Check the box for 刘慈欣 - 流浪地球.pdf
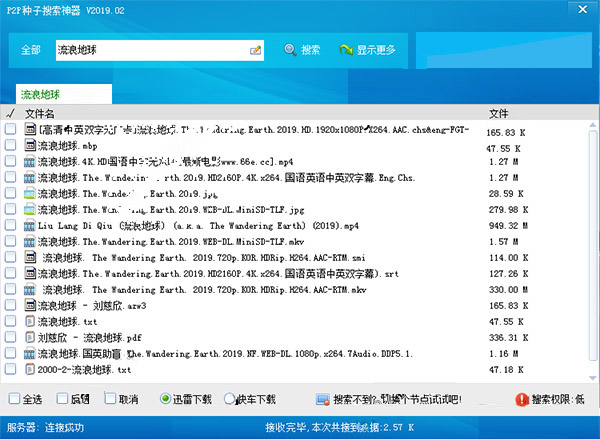 click(10, 337)
